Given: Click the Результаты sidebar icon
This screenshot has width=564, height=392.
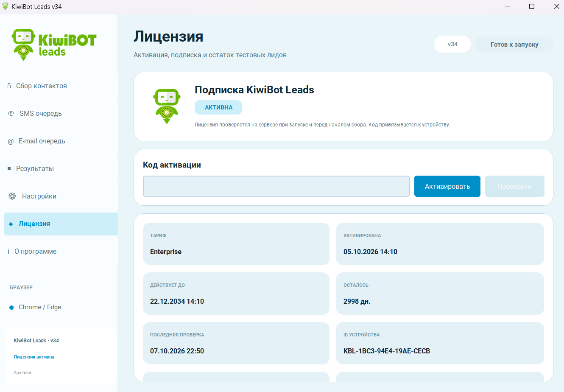Looking at the screenshot, I should (x=9, y=168).
